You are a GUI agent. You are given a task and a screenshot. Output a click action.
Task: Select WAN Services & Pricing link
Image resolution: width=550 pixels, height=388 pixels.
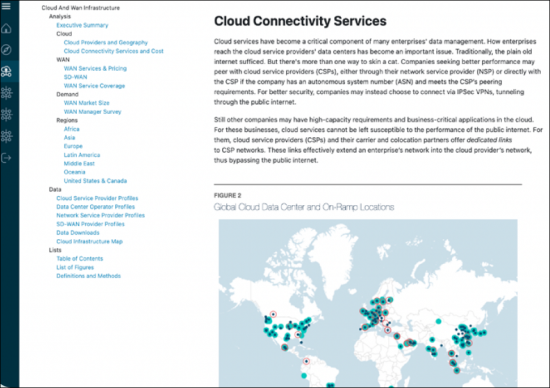(x=95, y=68)
